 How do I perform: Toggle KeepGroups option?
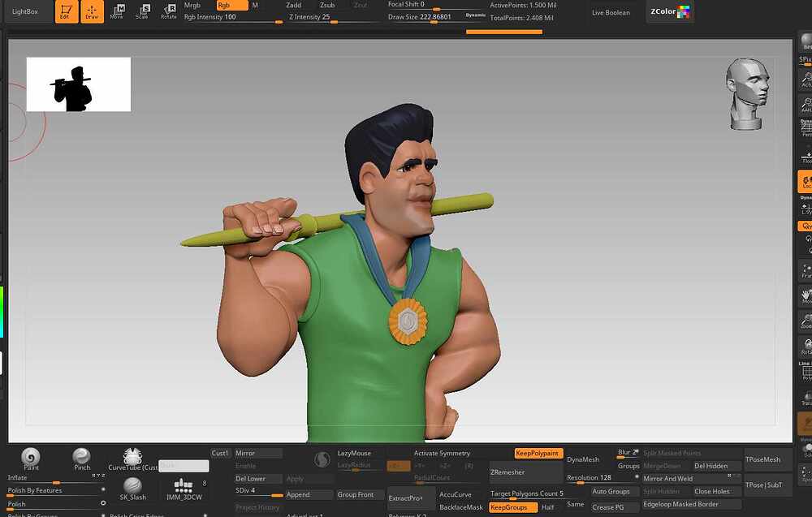click(x=512, y=508)
